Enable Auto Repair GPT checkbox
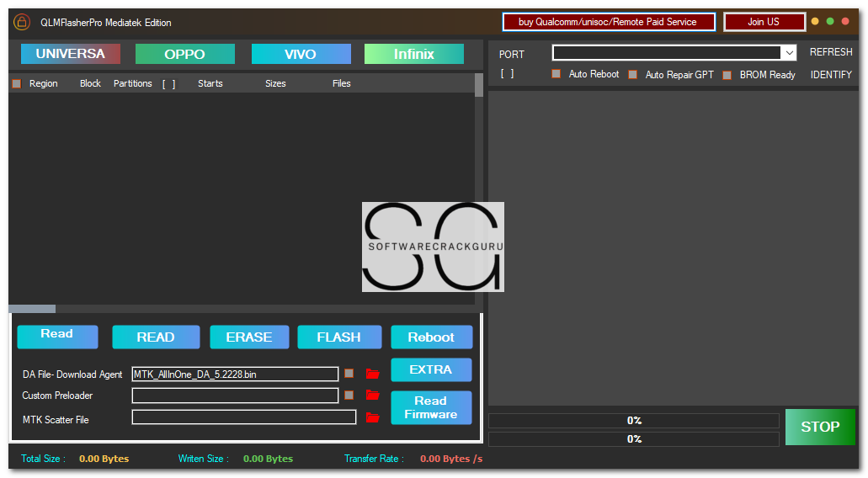868x478 pixels. click(633, 74)
